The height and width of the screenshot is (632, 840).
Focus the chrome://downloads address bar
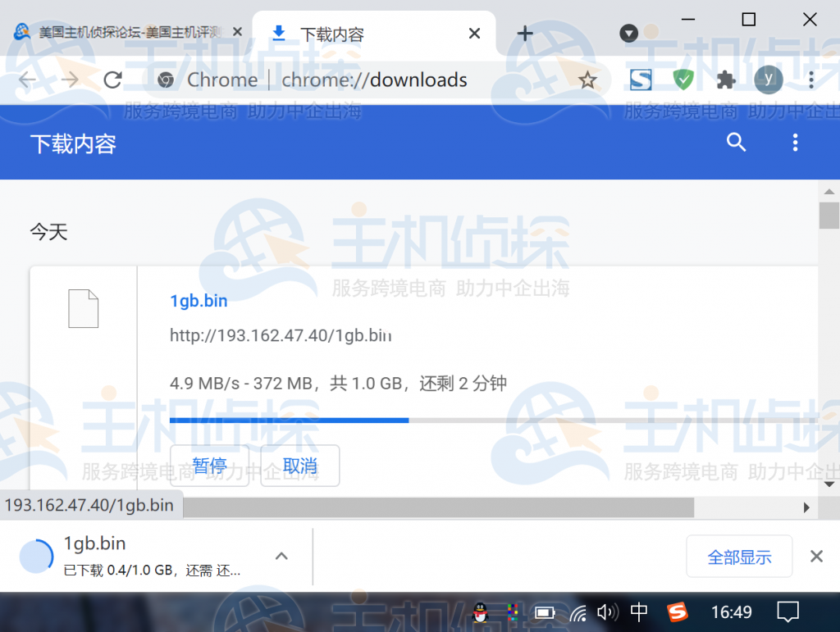point(374,80)
